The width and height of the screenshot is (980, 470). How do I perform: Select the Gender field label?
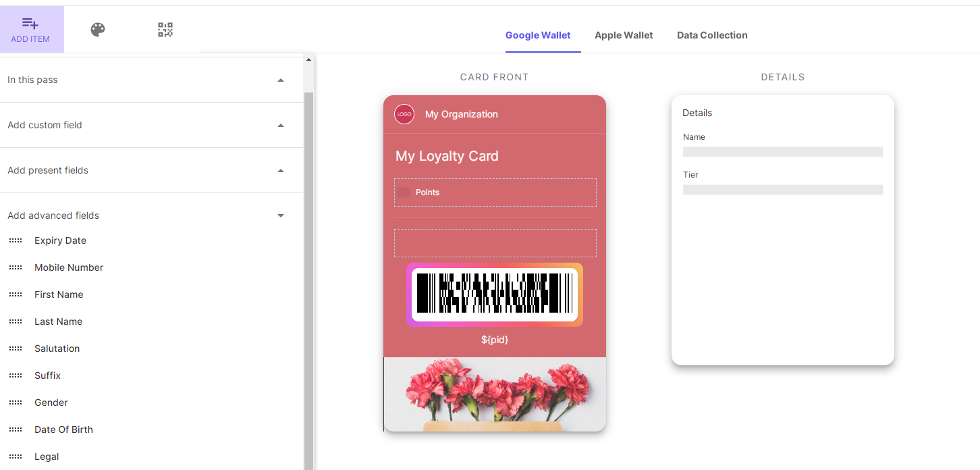(x=51, y=402)
